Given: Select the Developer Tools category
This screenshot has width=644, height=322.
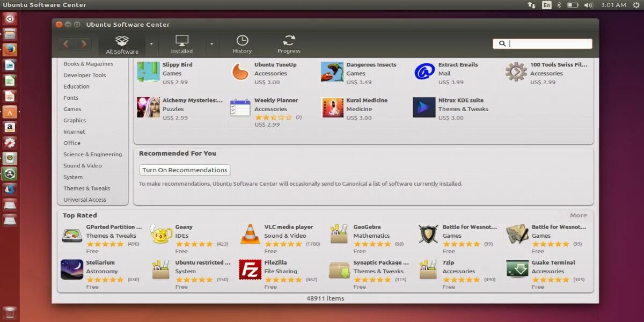Looking at the screenshot, I should tap(85, 75).
